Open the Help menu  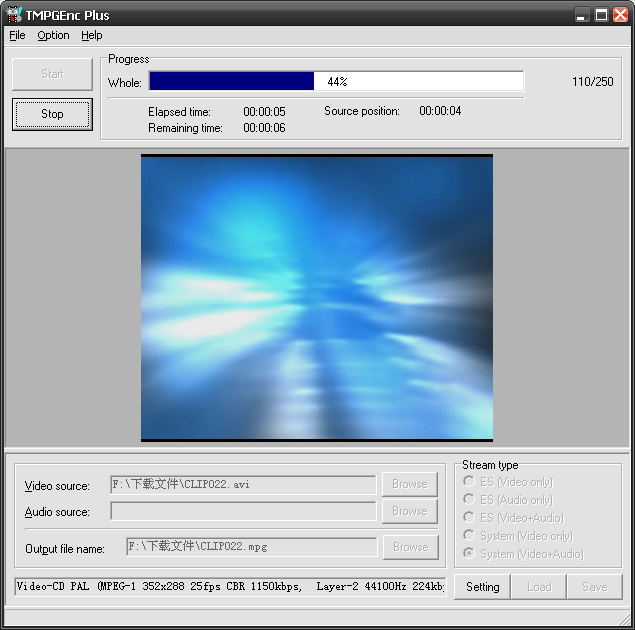point(92,36)
